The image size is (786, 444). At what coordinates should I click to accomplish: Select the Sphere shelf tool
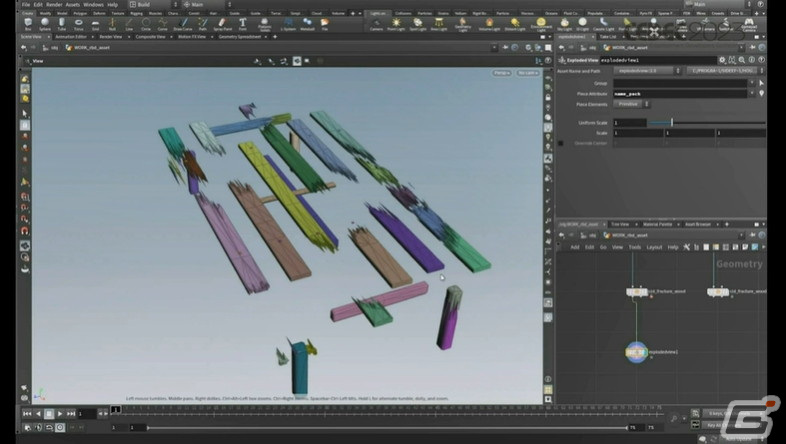(x=45, y=24)
